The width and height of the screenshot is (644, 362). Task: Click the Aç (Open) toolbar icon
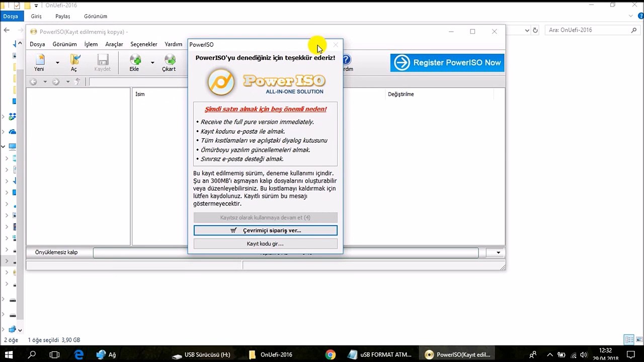click(74, 63)
